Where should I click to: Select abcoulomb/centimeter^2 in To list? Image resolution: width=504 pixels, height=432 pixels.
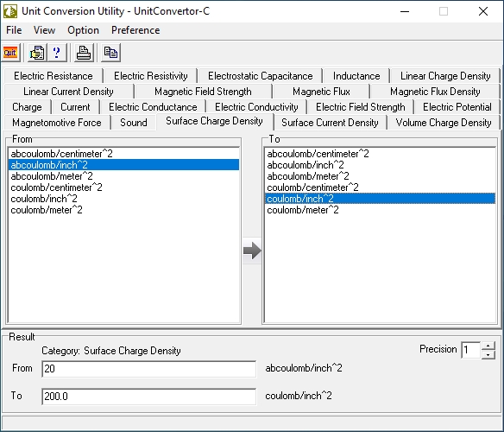tap(318, 154)
